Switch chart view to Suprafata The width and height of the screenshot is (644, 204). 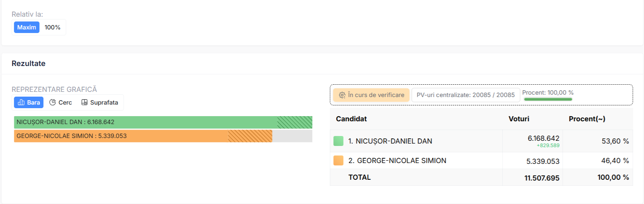point(100,103)
